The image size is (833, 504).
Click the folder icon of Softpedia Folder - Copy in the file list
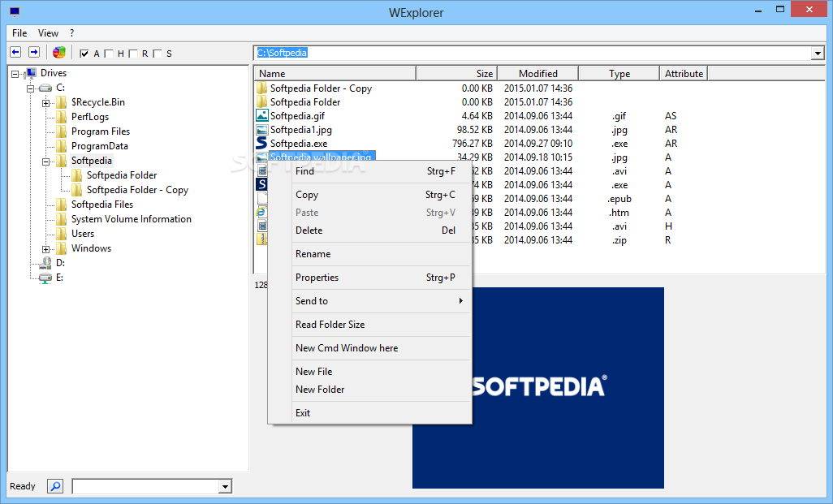tap(262, 88)
